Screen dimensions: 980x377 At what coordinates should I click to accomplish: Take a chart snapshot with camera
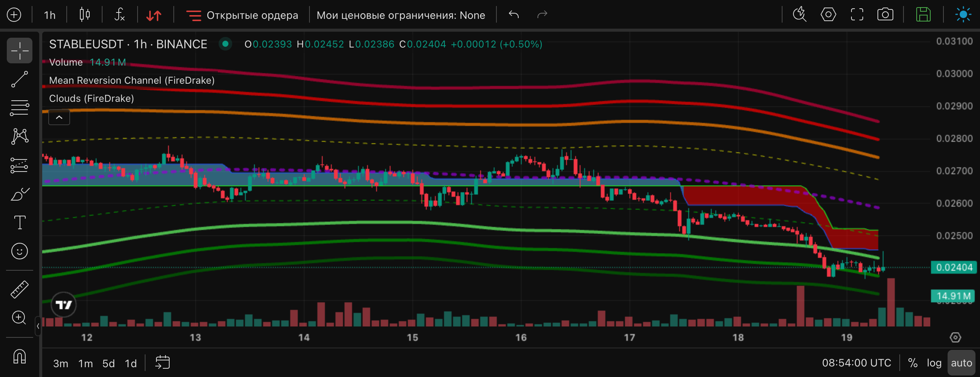885,14
